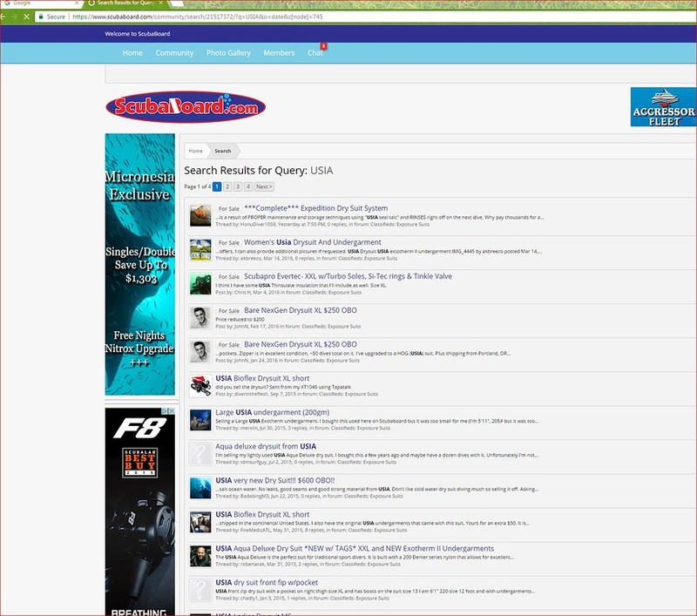Click the ScubaBoard.com logo

point(186,106)
